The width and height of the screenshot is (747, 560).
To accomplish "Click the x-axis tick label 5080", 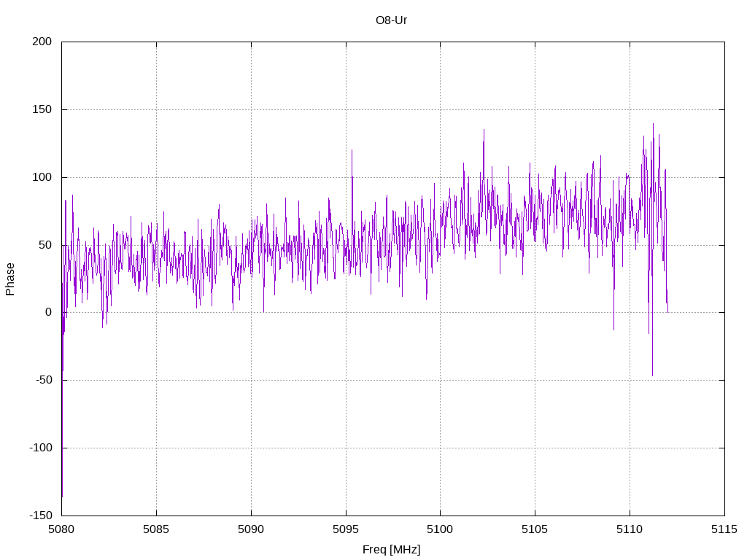I will tap(61, 529).
